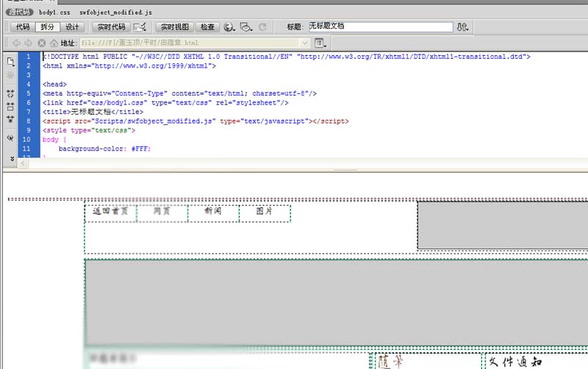The width and height of the screenshot is (588, 369).
Task: Click the home icon beside the address bar
Action: [x=54, y=43]
